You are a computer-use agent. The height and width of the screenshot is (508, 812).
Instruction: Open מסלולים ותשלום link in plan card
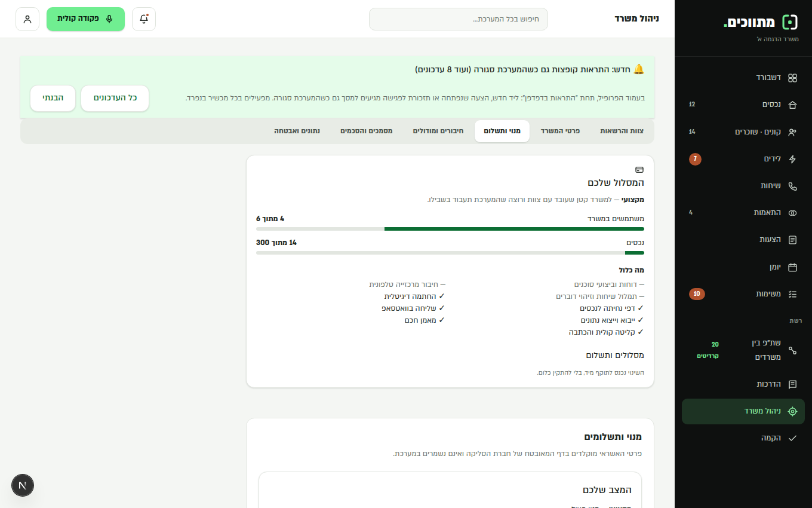click(x=615, y=356)
